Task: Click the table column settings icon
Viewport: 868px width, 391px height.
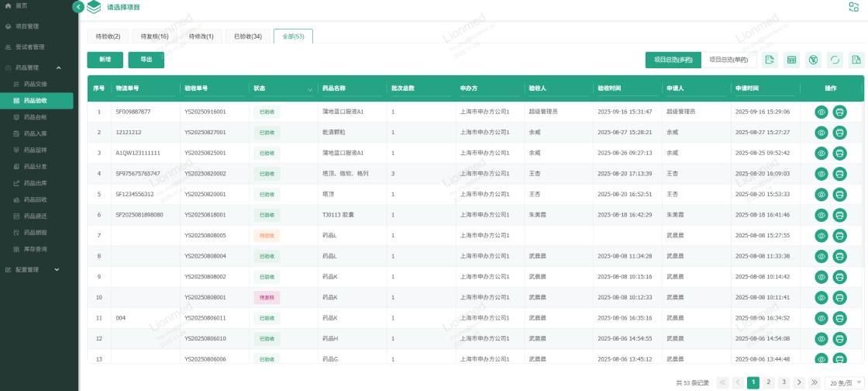Action: point(792,60)
